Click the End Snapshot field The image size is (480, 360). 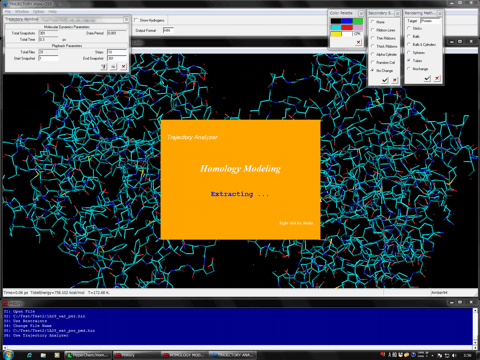[x=117, y=58]
